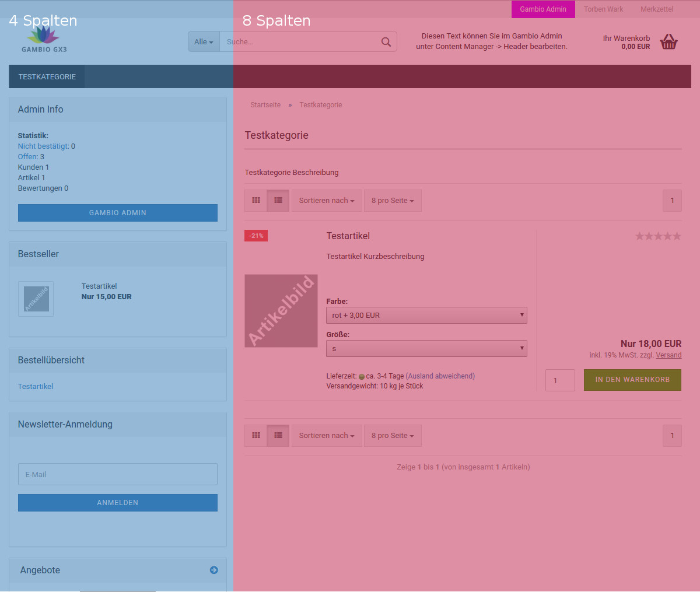This screenshot has height=592, width=700.
Task: Click the newsletter E-Mail input field
Action: point(118,475)
